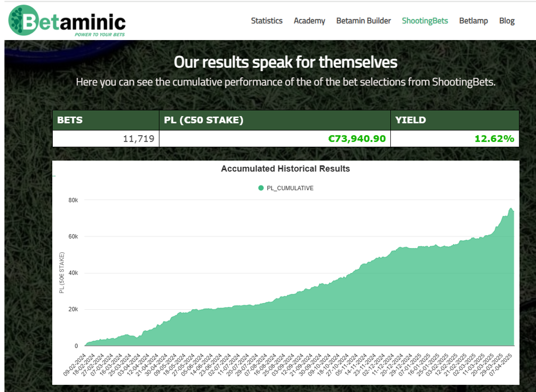536x392 pixels.
Task: Select the ShootingBets navigation item
Action: pos(425,21)
